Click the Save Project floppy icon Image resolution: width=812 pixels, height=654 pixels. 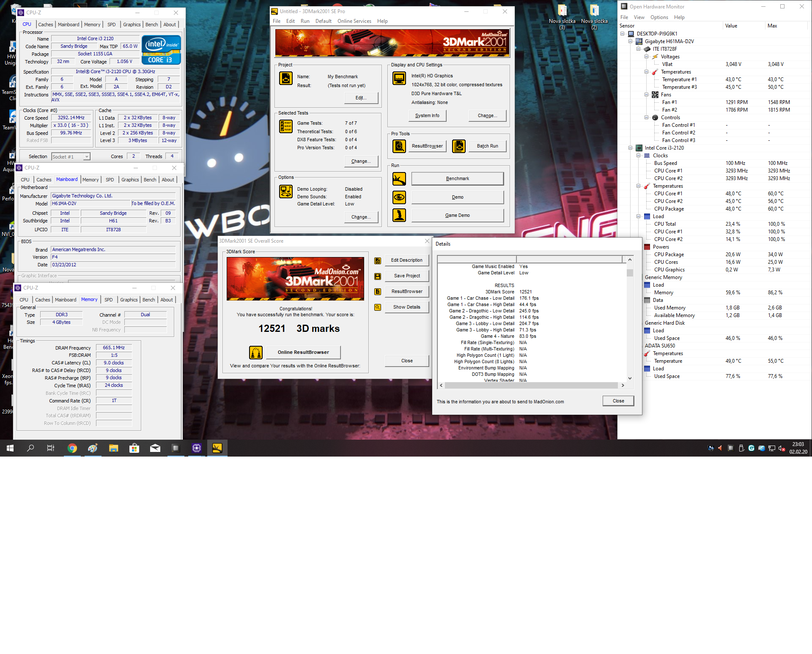pyautogui.click(x=378, y=276)
